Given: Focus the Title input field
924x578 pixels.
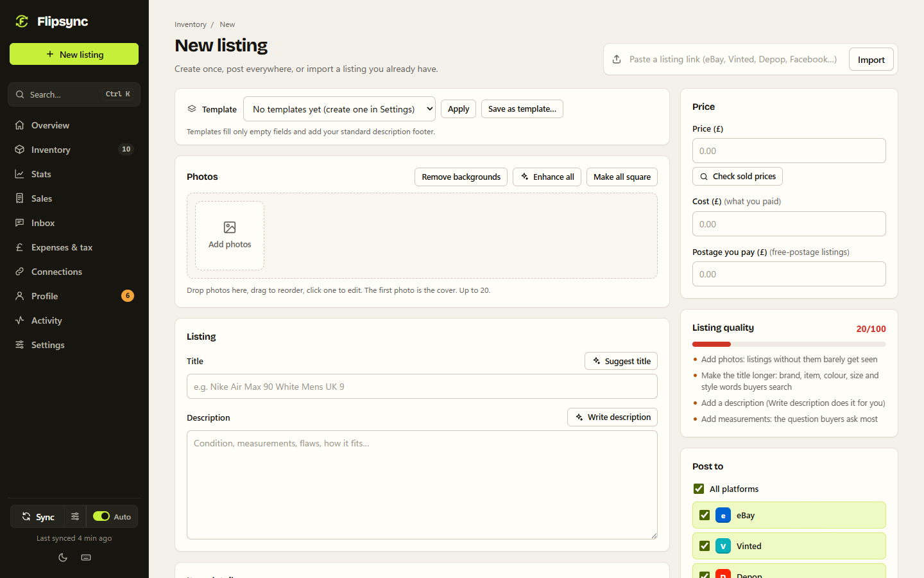Looking at the screenshot, I should click(422, 387).
